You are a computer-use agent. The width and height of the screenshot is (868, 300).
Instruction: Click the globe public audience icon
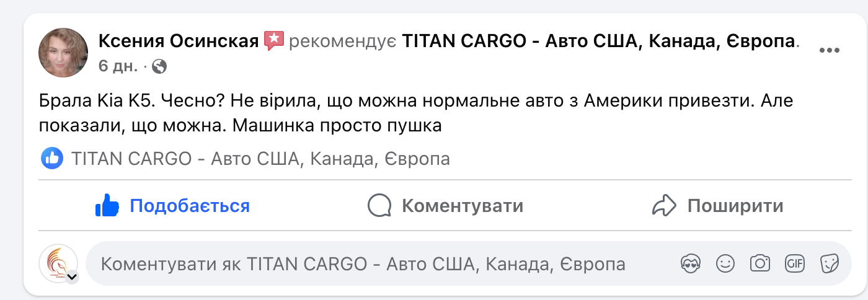tap(160, 66)
